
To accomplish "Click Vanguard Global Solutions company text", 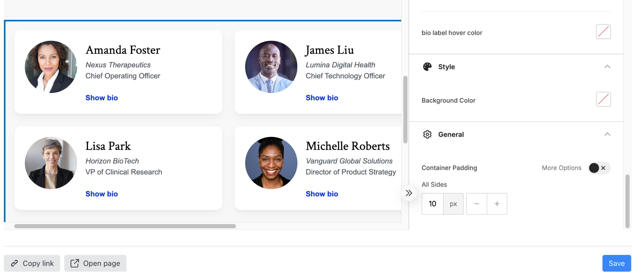I will coord(349,161).
